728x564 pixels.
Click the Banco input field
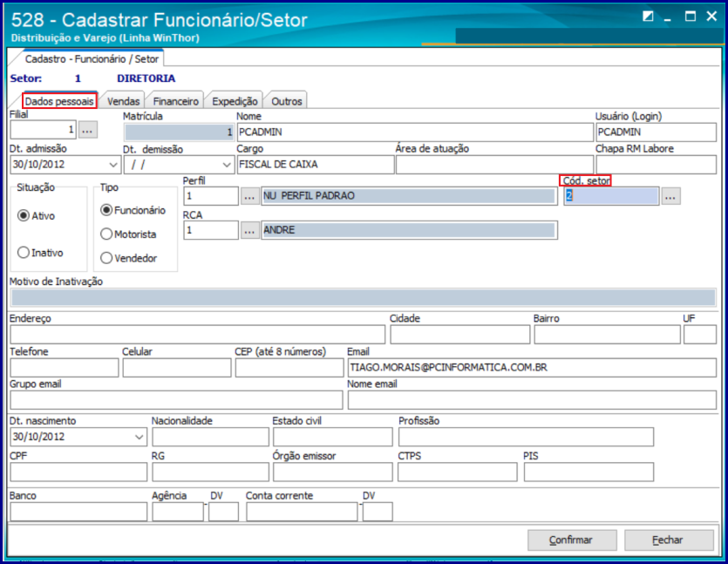coord(78,512)
